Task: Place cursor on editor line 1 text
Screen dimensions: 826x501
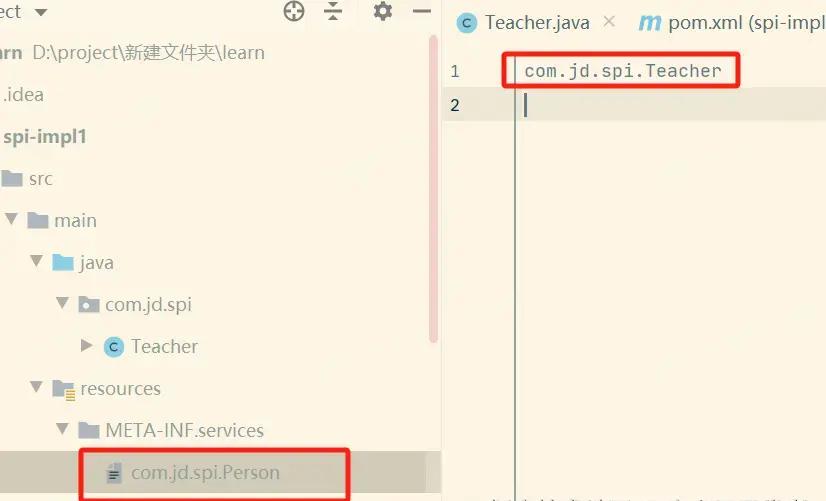Action: [x=623, y=71]
